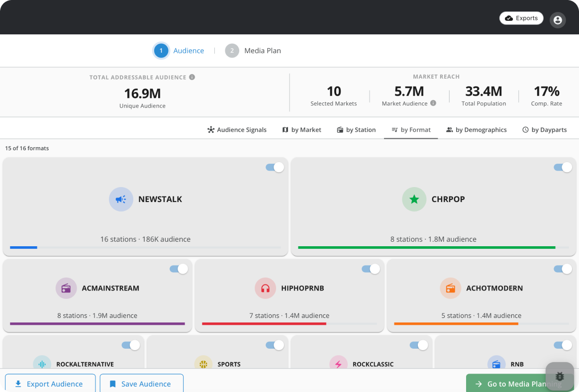Image resolution: width=579 pixels, height=392 pixels.
Task: Open the Exports button
Action: tap(521, 18)
